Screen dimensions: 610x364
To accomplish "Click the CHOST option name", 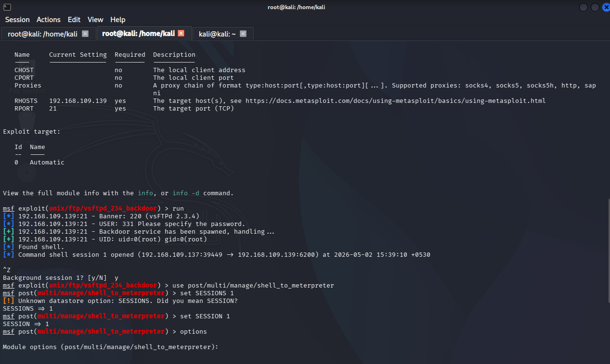I will pyautogui.click(x=24, y=70).
